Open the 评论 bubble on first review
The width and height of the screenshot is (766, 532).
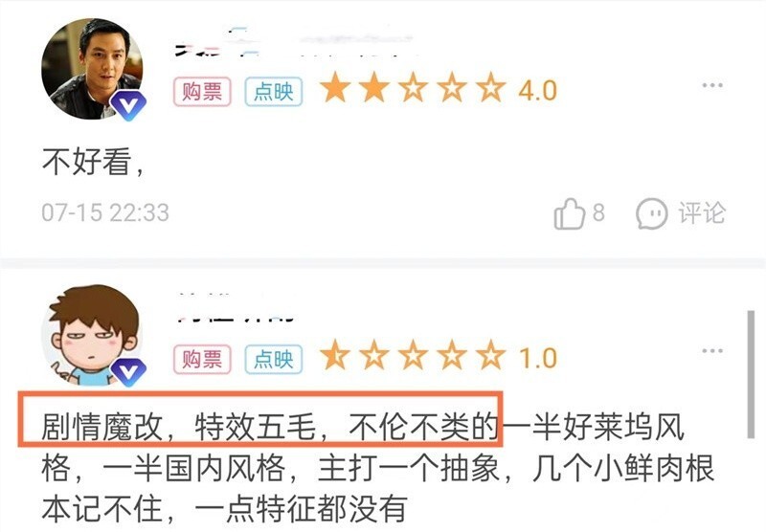click(651, 213)
